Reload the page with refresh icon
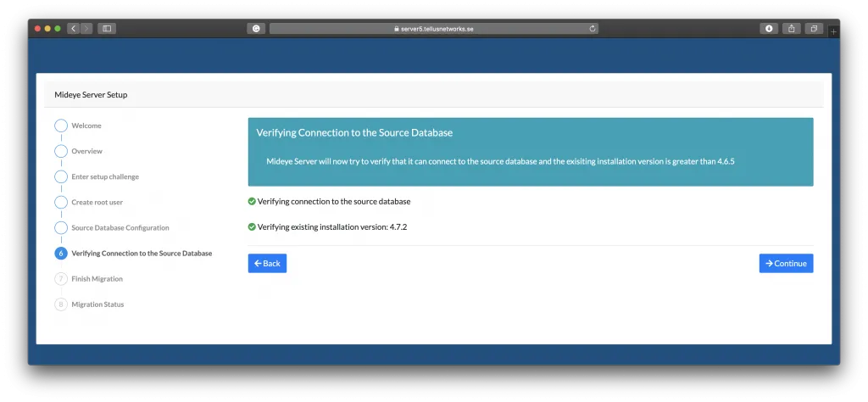Screen dimensions: 868x402 click(592, 29)
